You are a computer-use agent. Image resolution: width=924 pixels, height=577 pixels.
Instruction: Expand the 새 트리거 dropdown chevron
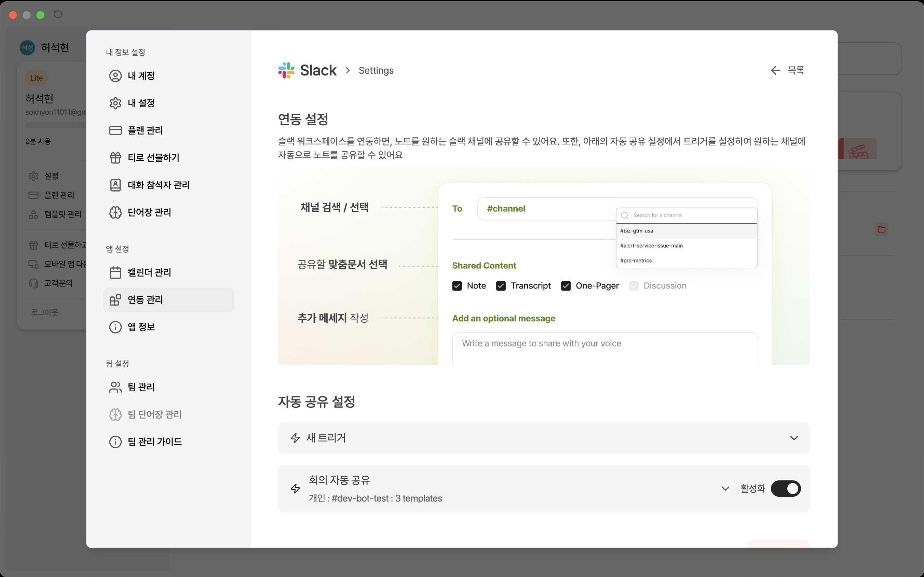click(794, 438)
